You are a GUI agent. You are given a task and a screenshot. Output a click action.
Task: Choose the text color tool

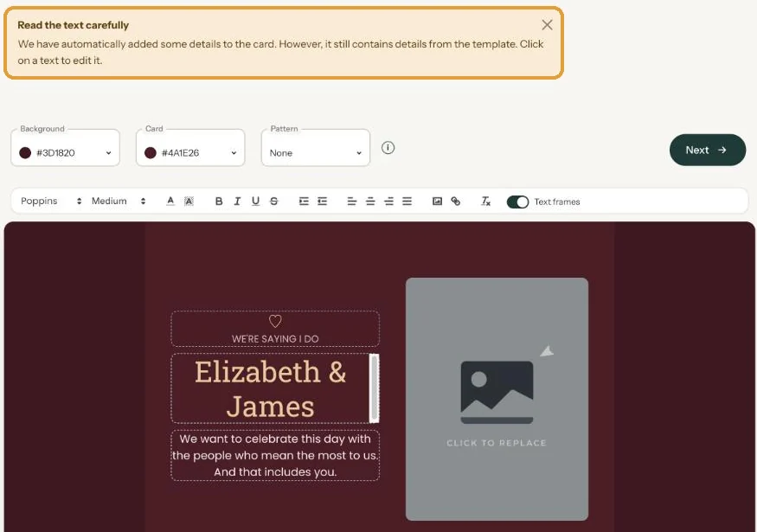pyautogui.click(x=170, y=202)
